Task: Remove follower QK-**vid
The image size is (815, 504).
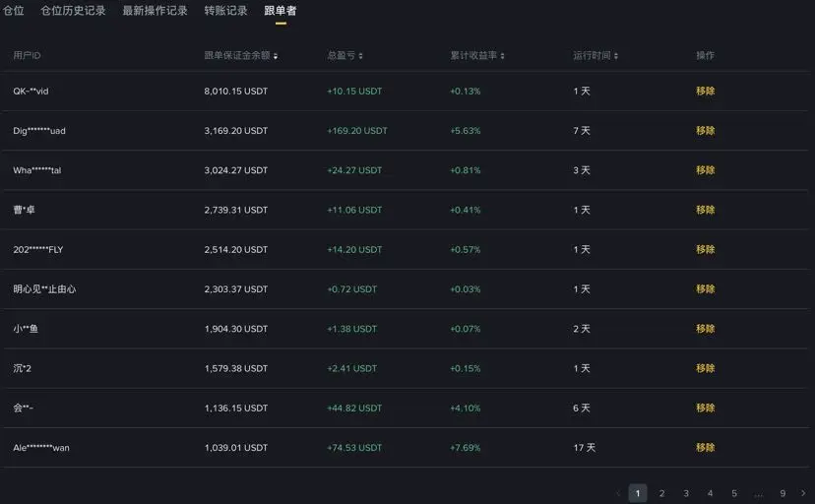Action: pyautogui.click(x=706, y=91)
